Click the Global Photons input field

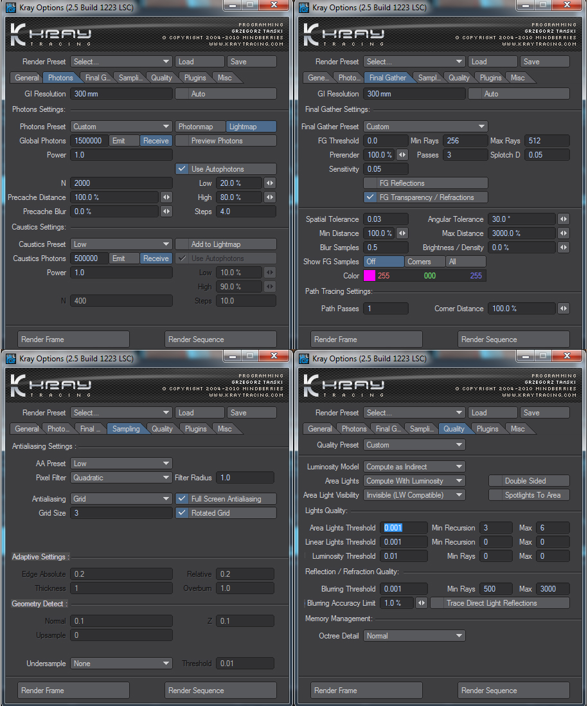(x=88, y=141)
